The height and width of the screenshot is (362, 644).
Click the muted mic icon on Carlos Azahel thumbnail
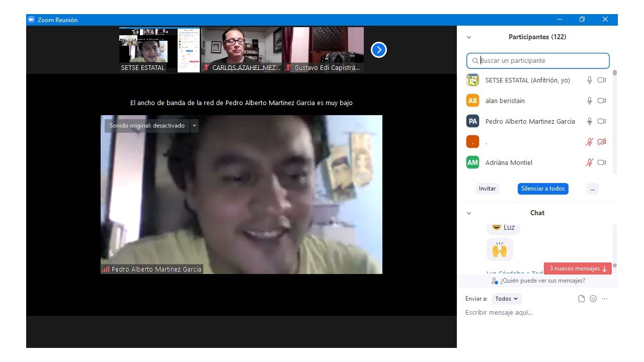206,67
